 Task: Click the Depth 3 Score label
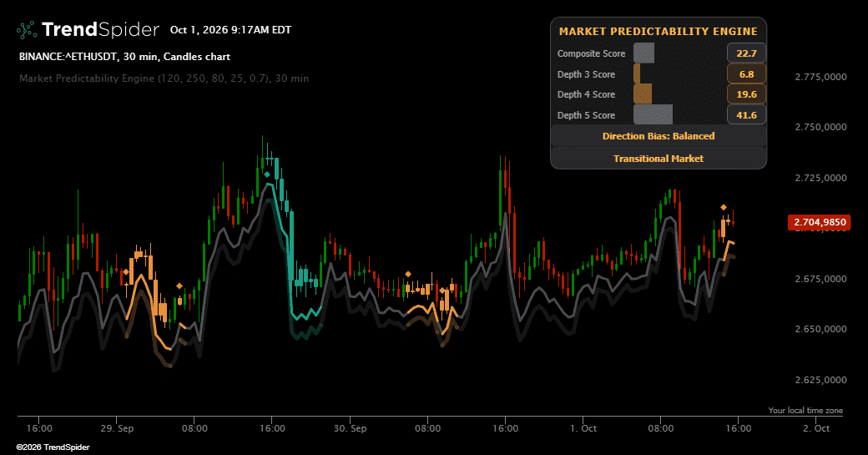click(586, 74)
